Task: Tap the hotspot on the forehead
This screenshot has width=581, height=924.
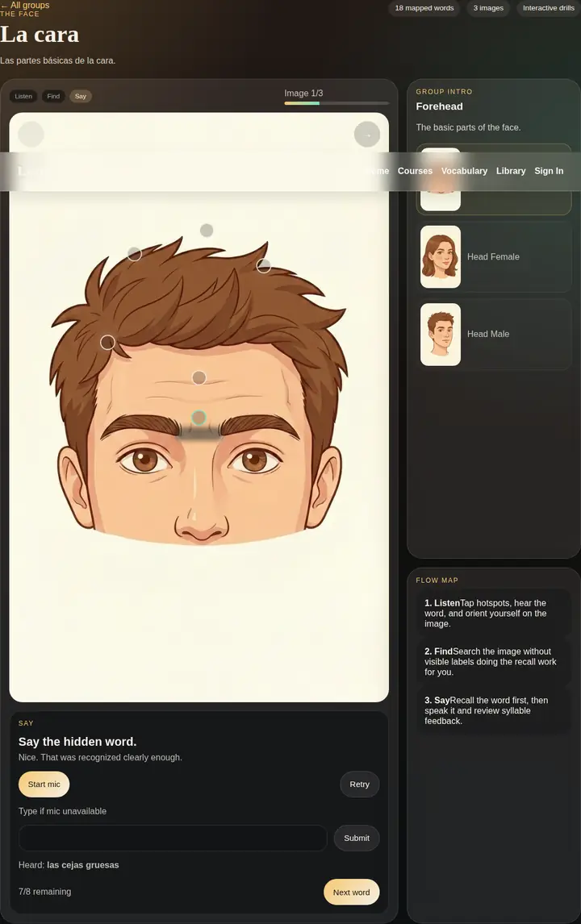Action: point(199,377)
